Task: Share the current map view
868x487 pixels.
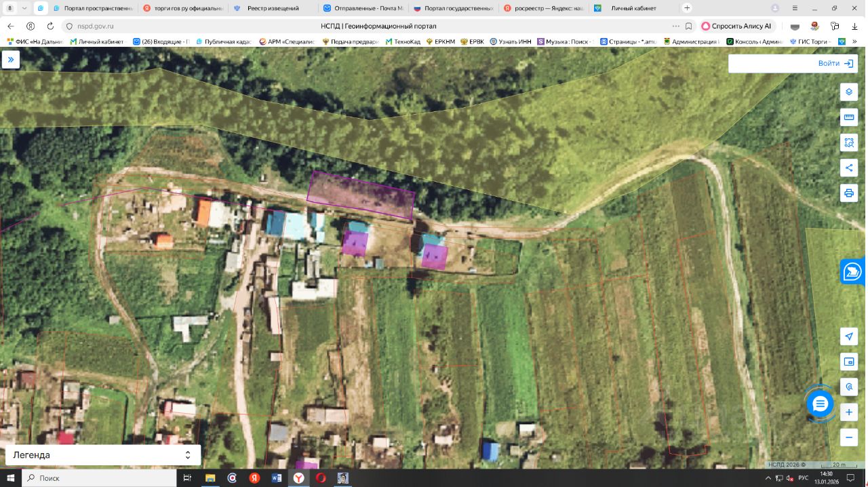Action: pos(848,168)
